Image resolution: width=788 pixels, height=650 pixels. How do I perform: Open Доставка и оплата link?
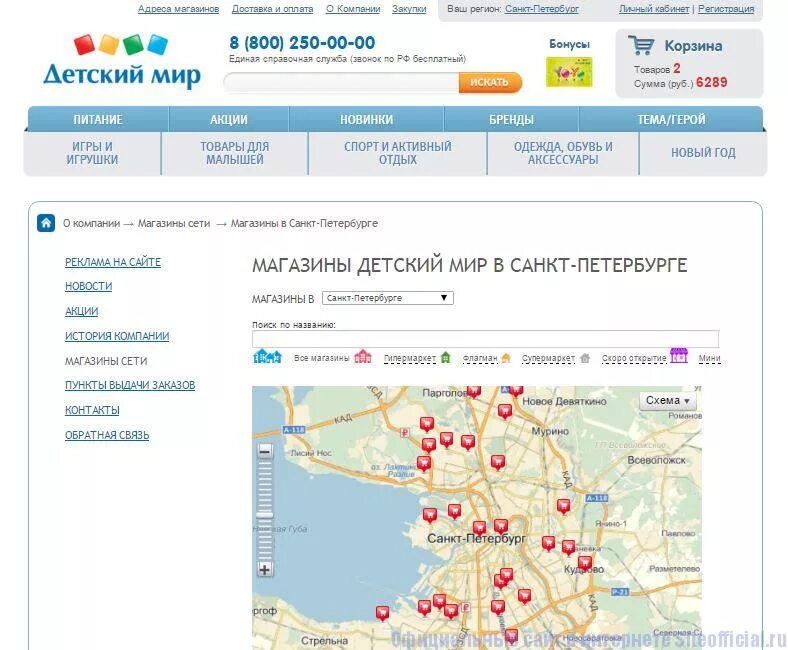(272, 9)
